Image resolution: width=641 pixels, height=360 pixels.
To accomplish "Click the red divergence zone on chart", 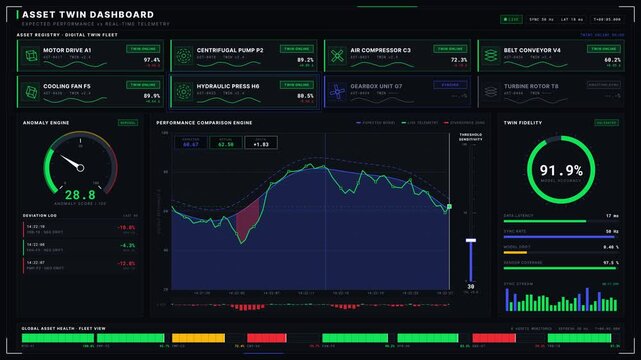I will point(248,220).
